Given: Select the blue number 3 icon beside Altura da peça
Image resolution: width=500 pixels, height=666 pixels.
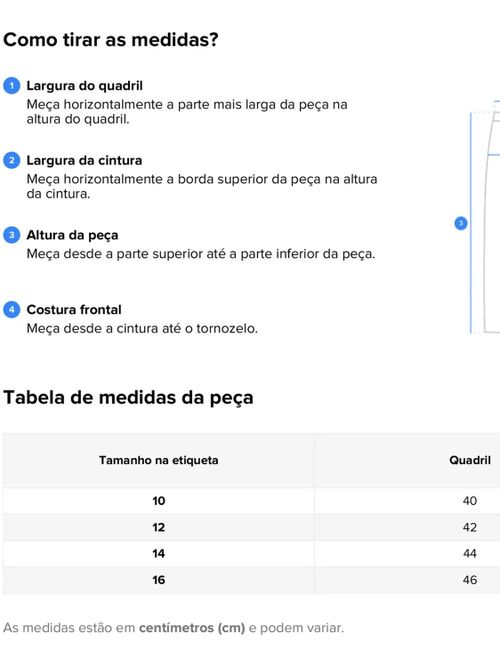Looking at the screenshot, I should (x=11, y=235).
